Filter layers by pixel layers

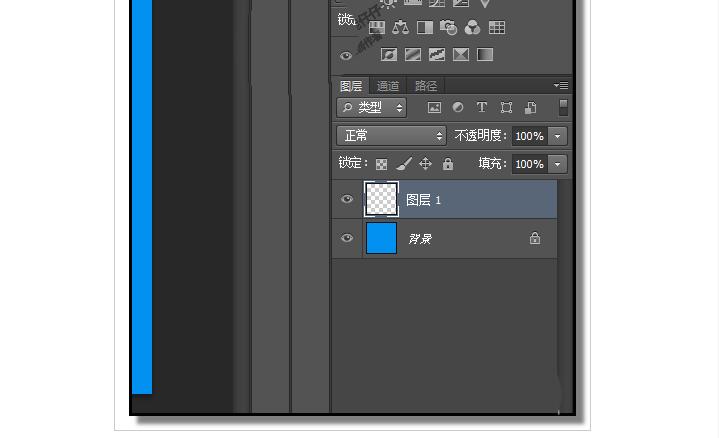[x=434, y=108]
